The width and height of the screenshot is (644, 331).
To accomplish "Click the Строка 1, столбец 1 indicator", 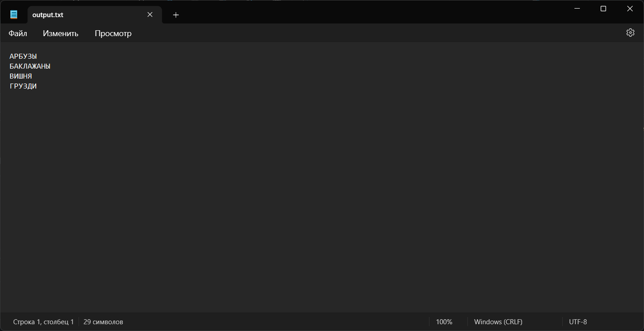I will [x=43, y=322].
